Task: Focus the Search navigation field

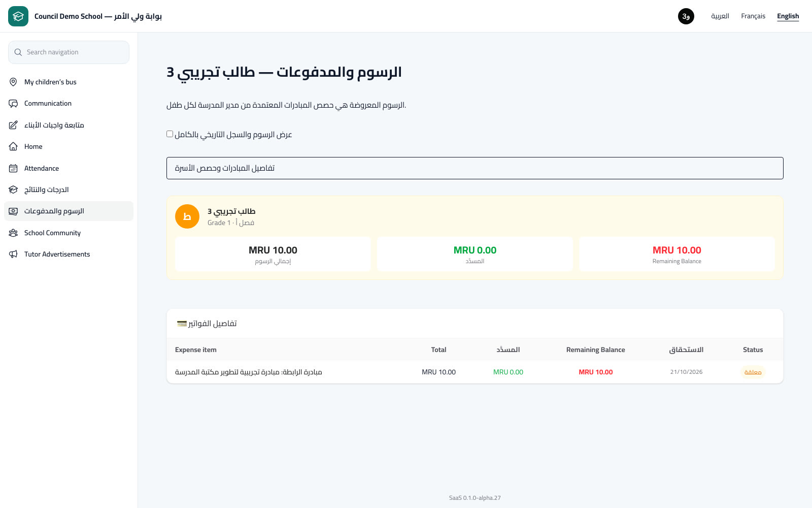Action: point(69,52)
